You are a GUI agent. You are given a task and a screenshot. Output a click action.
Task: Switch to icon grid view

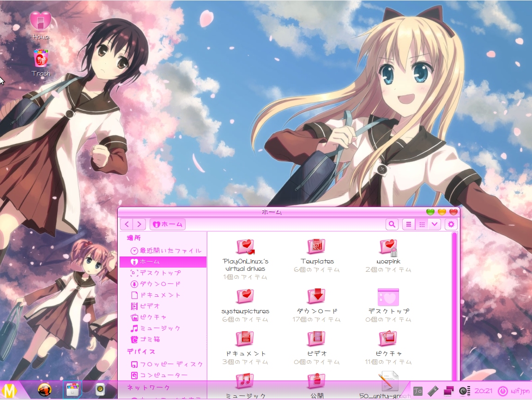tap(422, 224)
